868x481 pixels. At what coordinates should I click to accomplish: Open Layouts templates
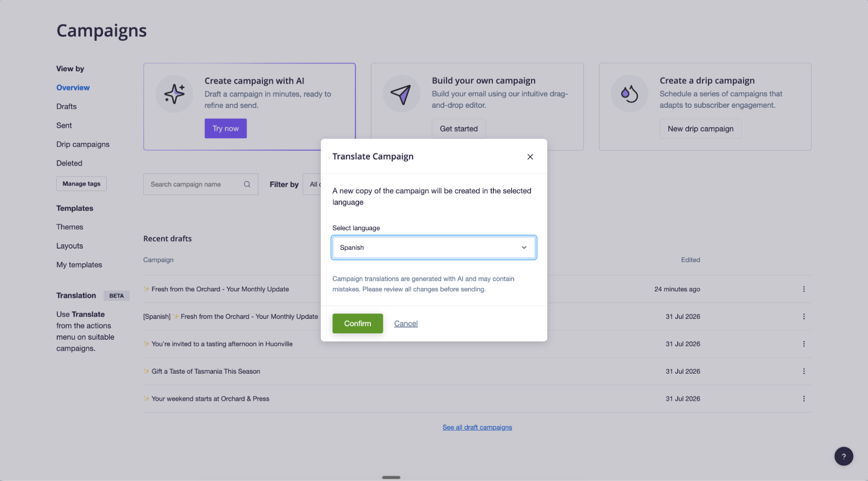tap(69, 245)
